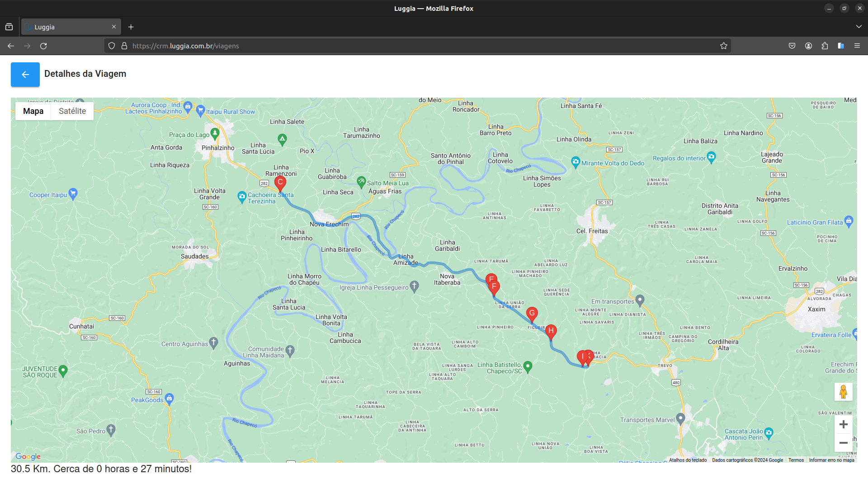Open tracking protection shield icon

(x=112, y=46)
